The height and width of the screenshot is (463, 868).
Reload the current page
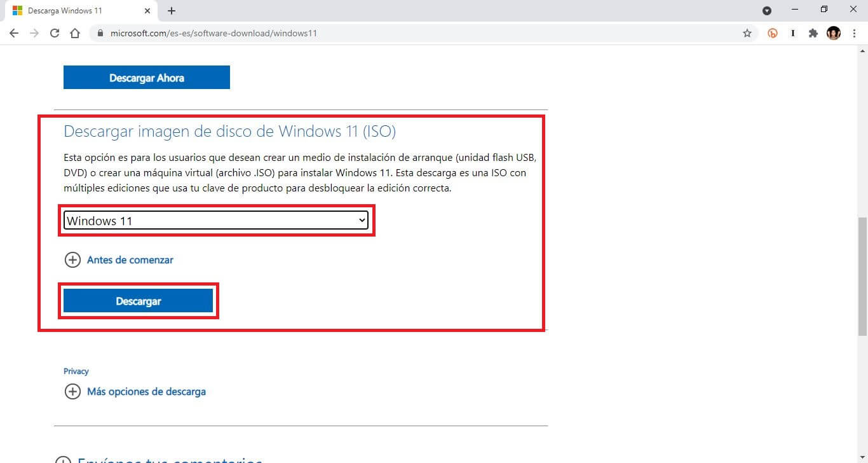point(55,33)
